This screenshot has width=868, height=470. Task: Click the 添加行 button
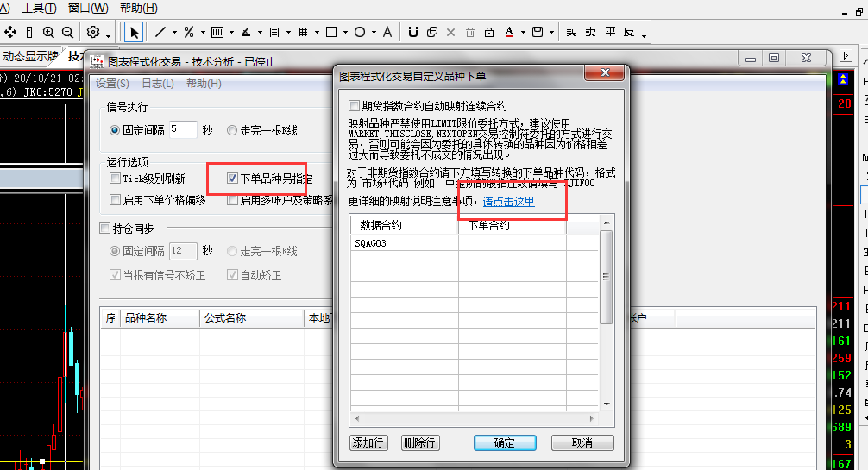[368, 442]
